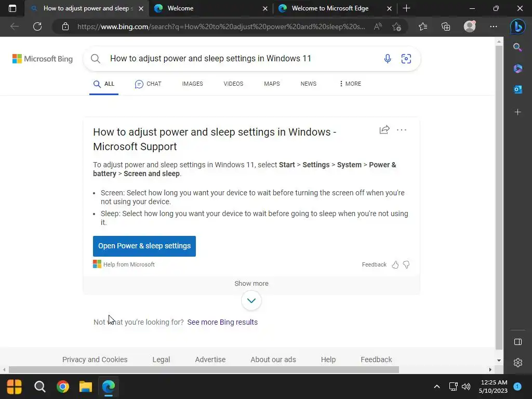The width and height of the screenshot is (532, 399).
Task: Open volume control in tray
Action: 466,387
